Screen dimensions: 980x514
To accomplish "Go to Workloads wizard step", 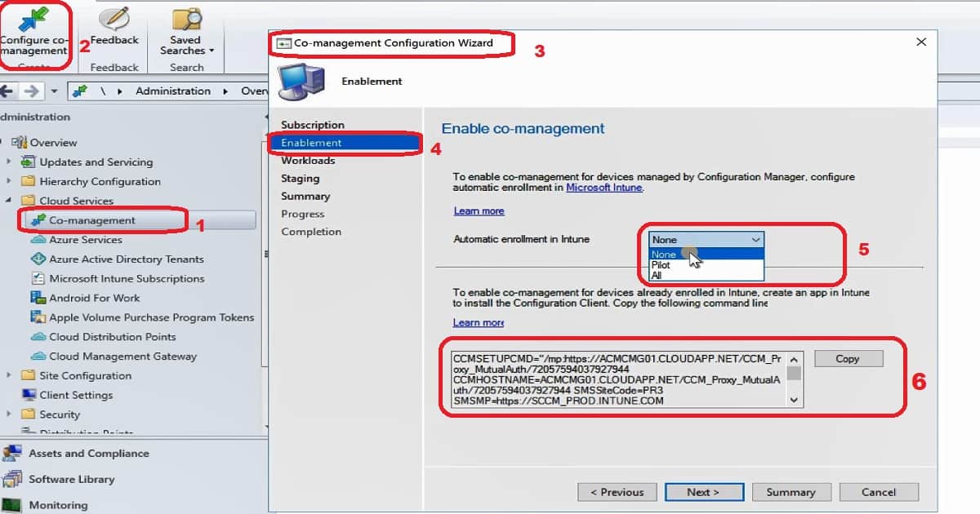I will 308,161.
